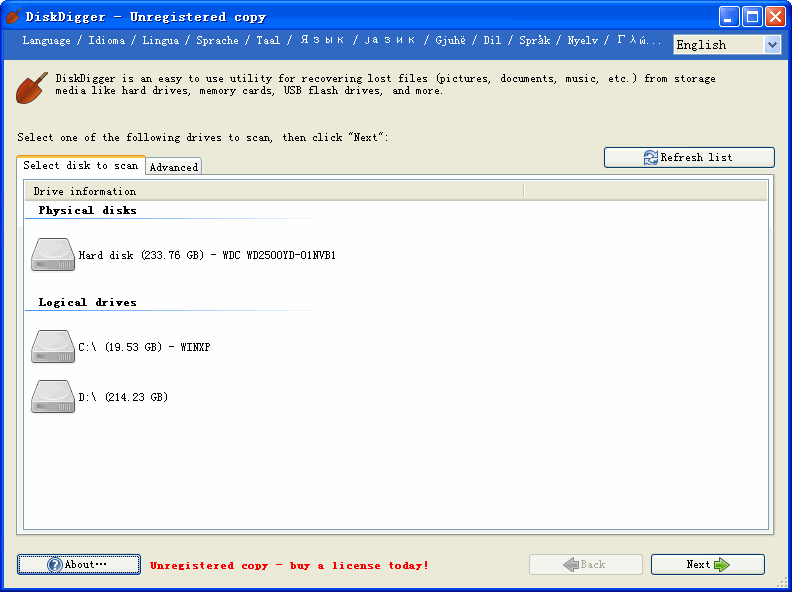Click the DiskDigger shovel logo
The width and height of the screenshot is (792, 592).
point(31,87)
